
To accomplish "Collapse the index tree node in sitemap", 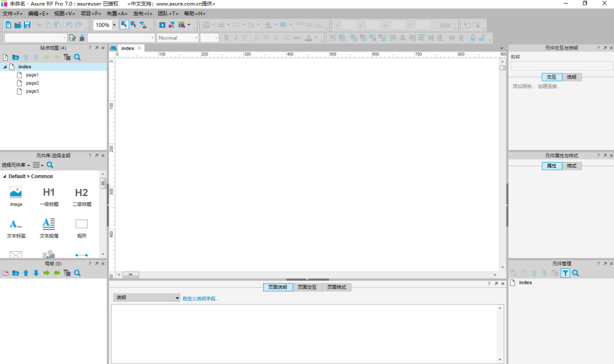I will pos(5,67).
